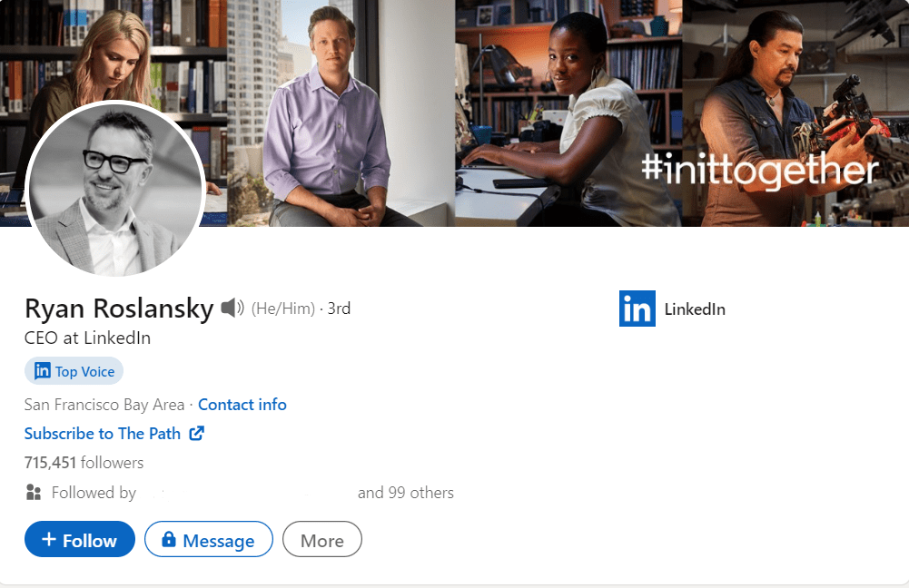Click the #inittogether text on the banner
The height and width of the screenshot is (588, 909).
pyautogui.click(x=759, y=170)
